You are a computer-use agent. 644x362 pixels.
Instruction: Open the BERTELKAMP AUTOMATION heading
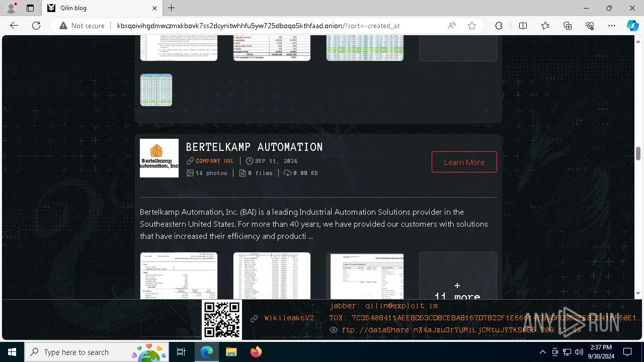(x=254, y=147)
